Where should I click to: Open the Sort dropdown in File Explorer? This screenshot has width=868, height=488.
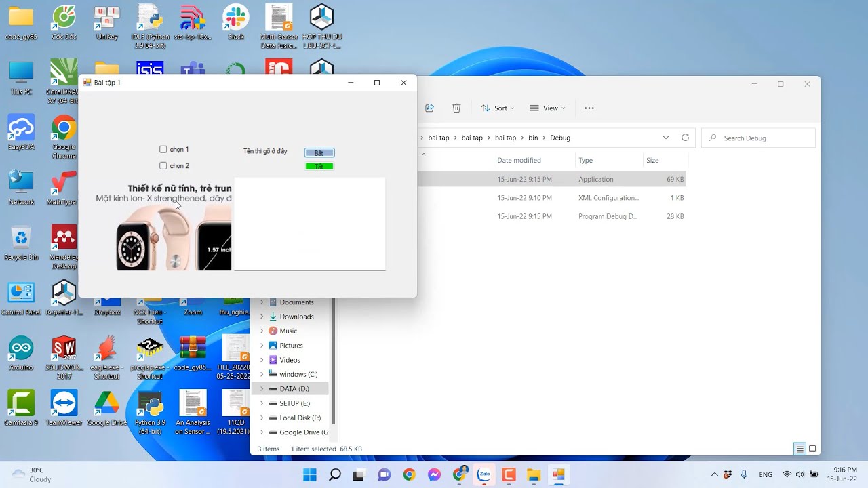point(497,108)
